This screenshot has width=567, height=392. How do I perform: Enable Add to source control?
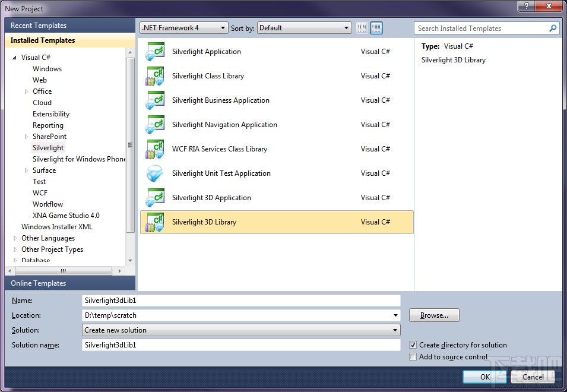click(x=413, y=356)
